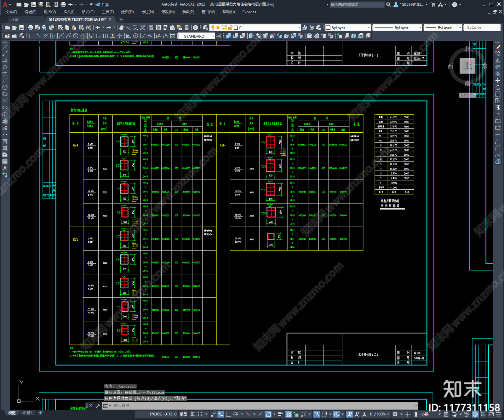Click the command line input field
The height and width of the screenshot is (420, 504).
[x=263, y=406]
